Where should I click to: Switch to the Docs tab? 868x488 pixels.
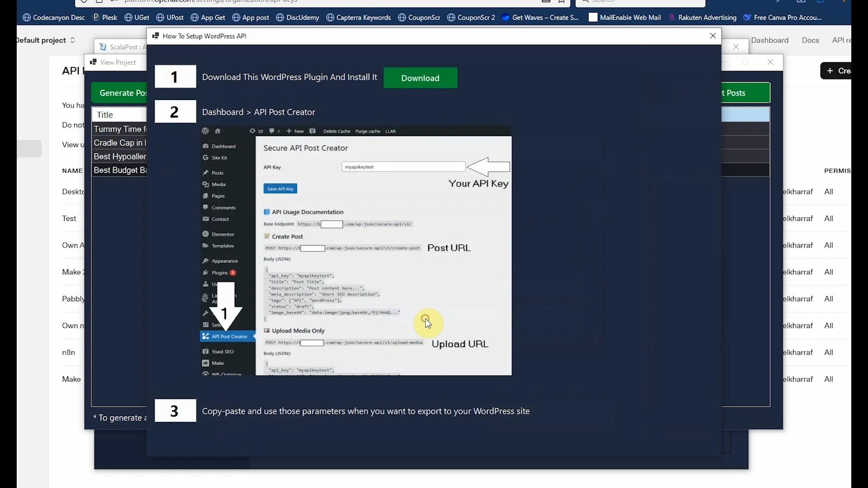[x=810, y=40]
